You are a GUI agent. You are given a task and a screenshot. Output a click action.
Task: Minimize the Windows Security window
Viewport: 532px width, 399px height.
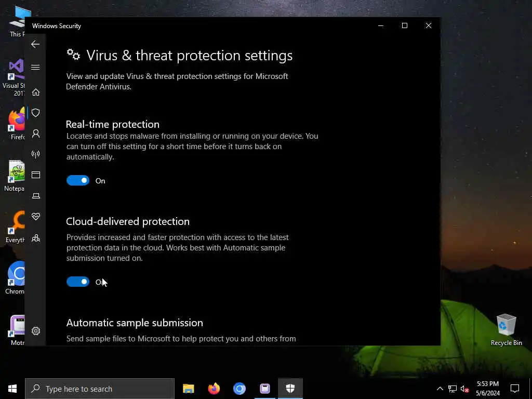point(381,26)
